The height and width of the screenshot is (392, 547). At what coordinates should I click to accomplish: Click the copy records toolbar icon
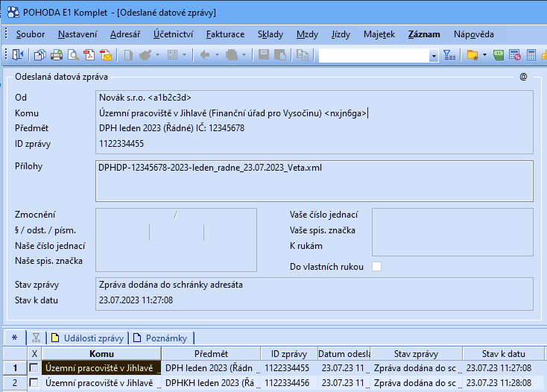(x=39, y=54)
